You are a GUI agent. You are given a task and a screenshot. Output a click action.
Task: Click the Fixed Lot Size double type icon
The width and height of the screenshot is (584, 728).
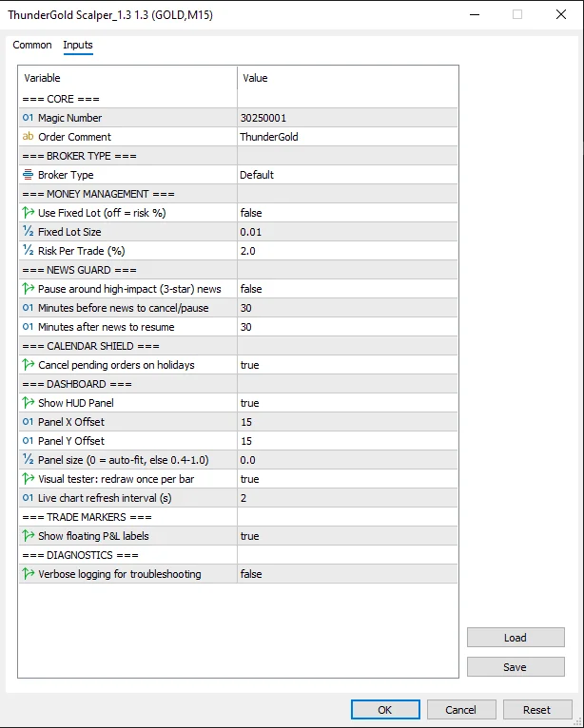tap(28, 232)
